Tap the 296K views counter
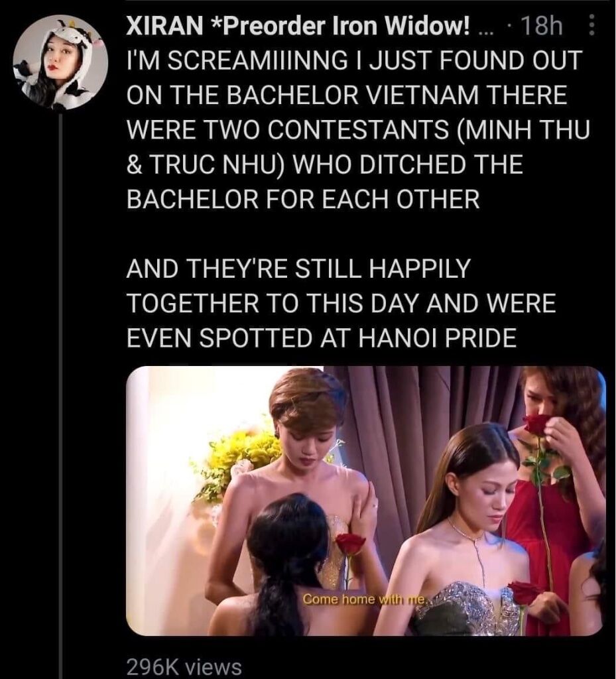The height and width of the screenshot is (679, 616). pos(184,667)
